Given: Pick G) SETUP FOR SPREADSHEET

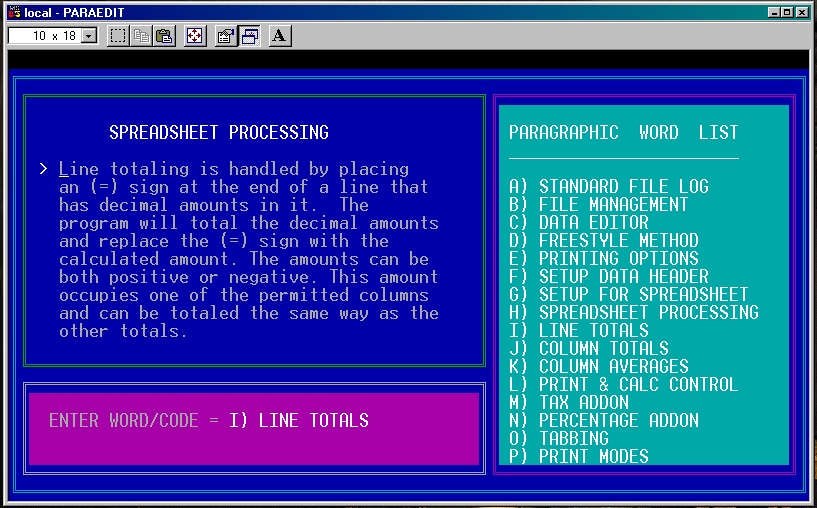Looking at the screenshot, I should 628,294.
